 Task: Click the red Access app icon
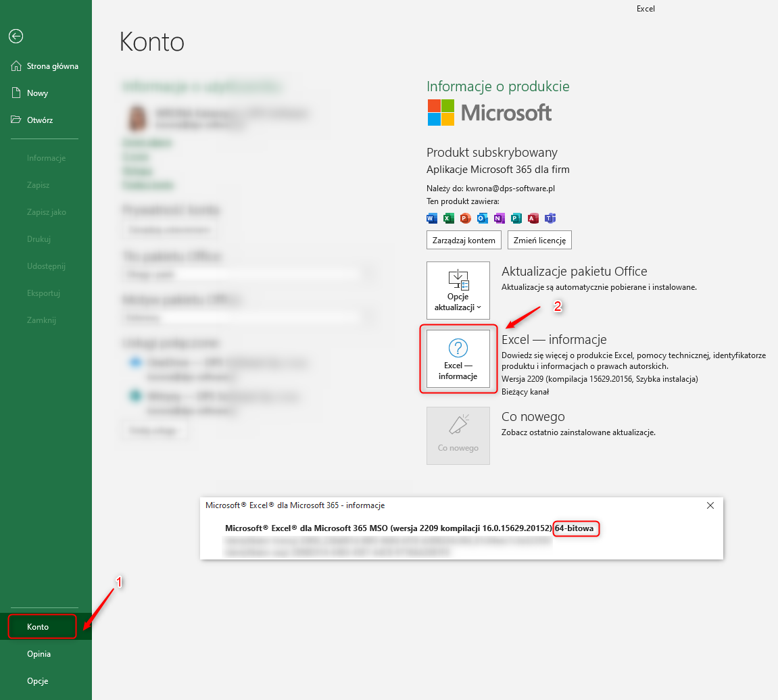tap(533, 218)
